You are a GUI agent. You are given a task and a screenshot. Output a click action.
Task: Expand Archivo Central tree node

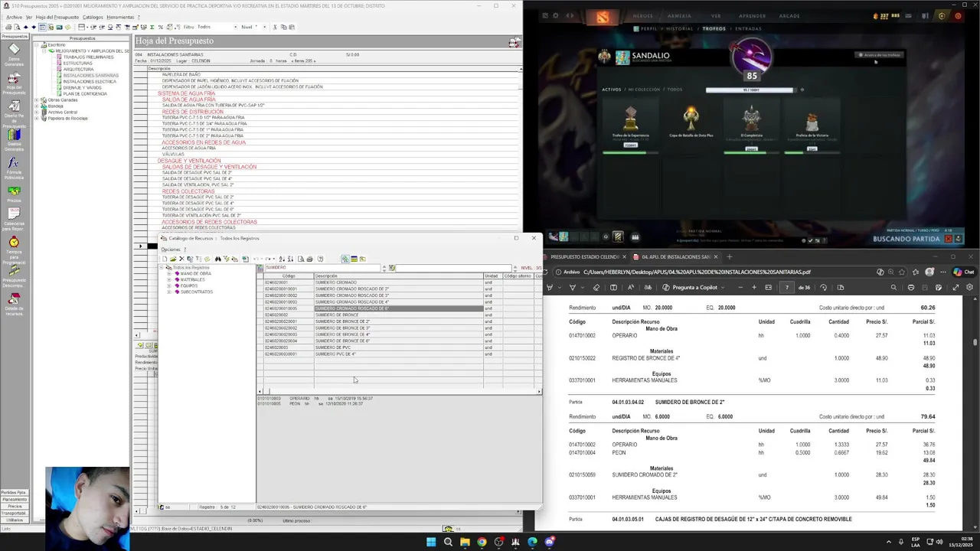(x=36, y=112)
